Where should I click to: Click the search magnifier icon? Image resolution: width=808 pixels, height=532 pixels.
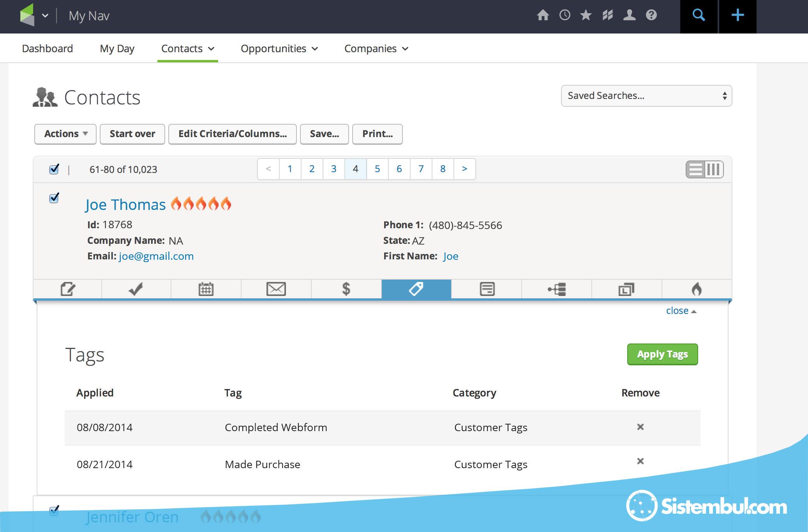(x=699, y=16)
